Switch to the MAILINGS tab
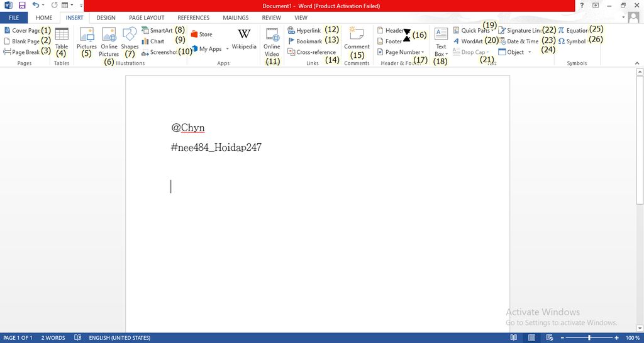The height and width of the screenshot is (343, 644). coord(236,18)
